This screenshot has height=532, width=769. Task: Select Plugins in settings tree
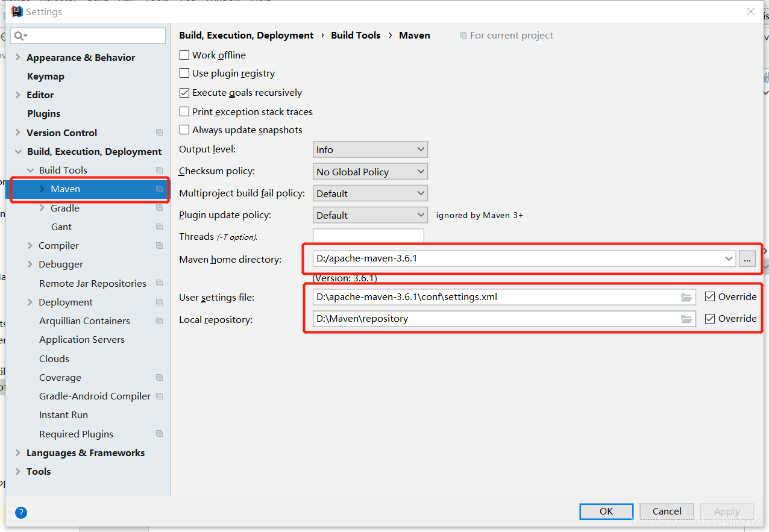[x=44, y=114]
